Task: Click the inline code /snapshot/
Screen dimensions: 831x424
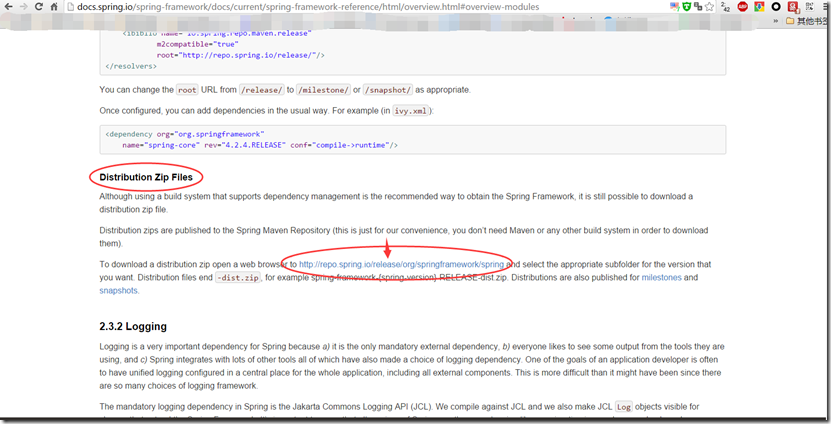Action: click(388, 90)
